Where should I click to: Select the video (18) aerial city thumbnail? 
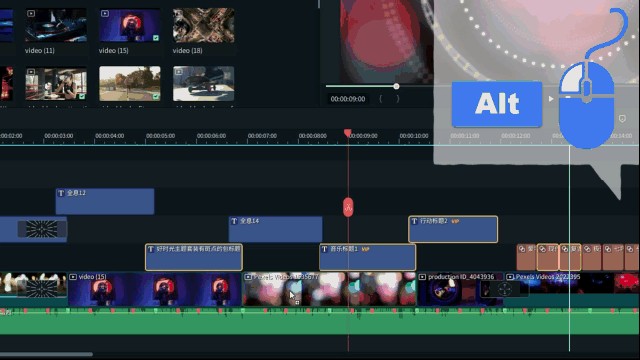click(x=203, y=25)
